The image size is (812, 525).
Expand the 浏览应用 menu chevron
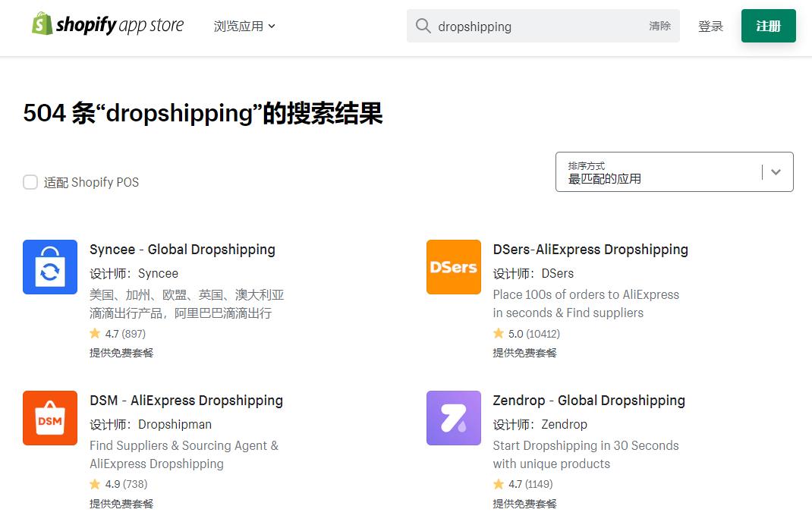[272, 25]
